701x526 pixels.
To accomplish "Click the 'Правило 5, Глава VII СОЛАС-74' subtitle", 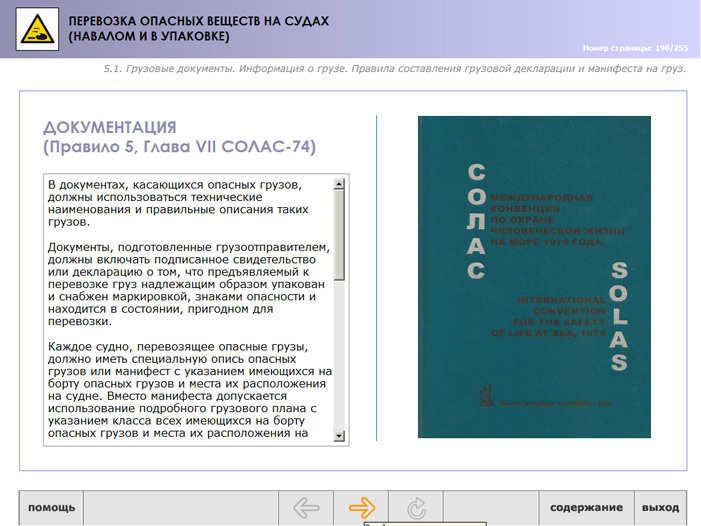I will 179,147.
